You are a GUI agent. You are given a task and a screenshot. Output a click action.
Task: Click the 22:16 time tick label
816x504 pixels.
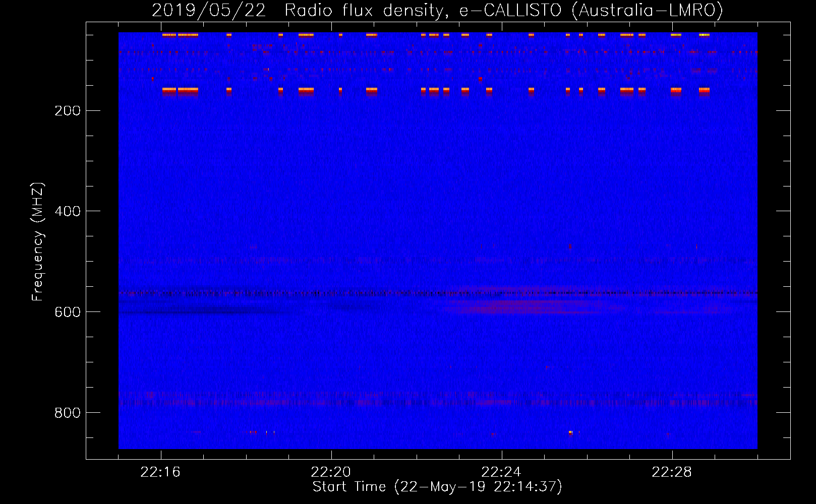pos(160,472)
